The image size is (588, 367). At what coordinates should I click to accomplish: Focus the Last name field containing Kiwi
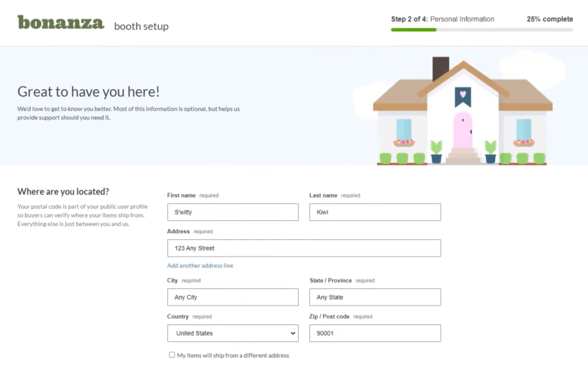click(x=375, y=212)
